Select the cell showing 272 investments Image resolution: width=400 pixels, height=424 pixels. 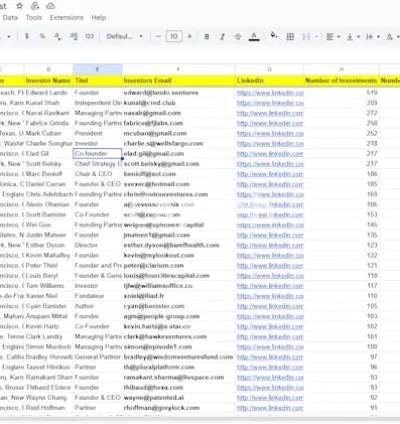coord(341,113)
